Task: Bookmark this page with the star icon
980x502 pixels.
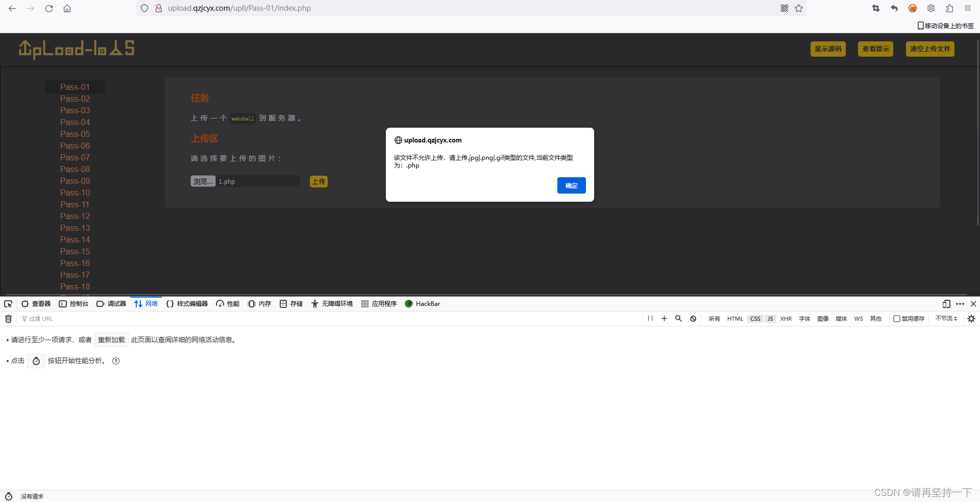Action: click(x=799, y=8)
